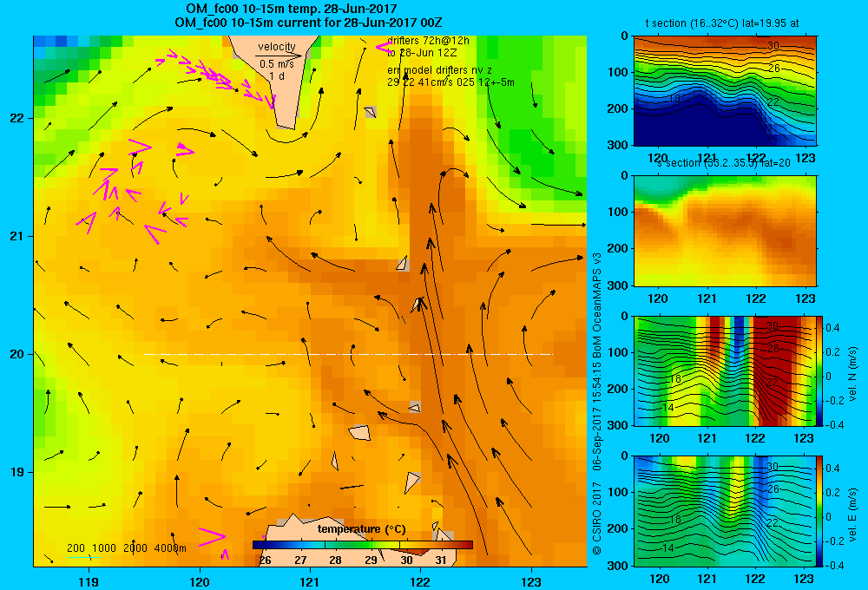Click the title 'OM_fc00 10-15m temp. 28-Jun-2017'
This screenshot has width=868, height=590.
(291, 9)
